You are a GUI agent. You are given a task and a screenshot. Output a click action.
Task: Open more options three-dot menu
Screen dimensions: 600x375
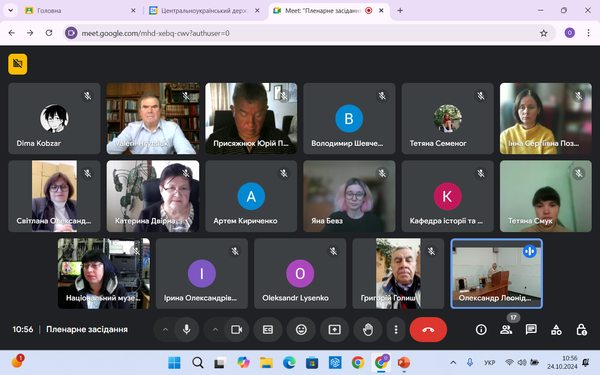point(396,329)
